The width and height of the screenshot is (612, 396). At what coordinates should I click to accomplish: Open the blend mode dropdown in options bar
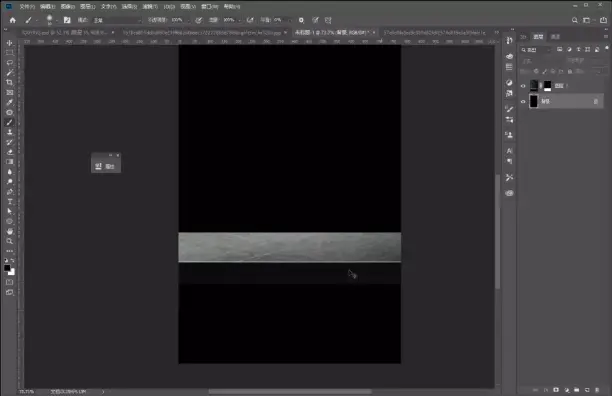tap(117, 20)
